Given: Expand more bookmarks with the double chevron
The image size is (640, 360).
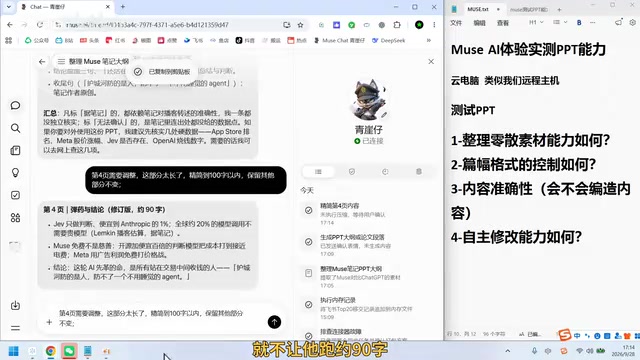Looking at the screenshot, I should point(429,40).
